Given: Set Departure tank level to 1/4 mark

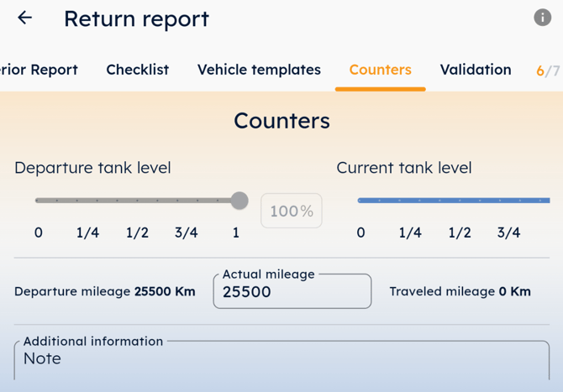Looking at the screenshot, I should tap(87, 201).
